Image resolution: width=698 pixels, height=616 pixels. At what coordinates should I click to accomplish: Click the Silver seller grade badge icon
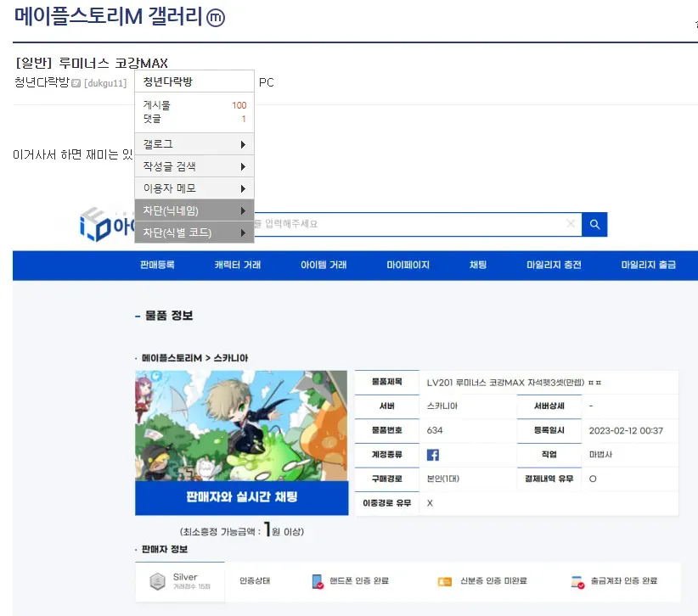(158, 581)
